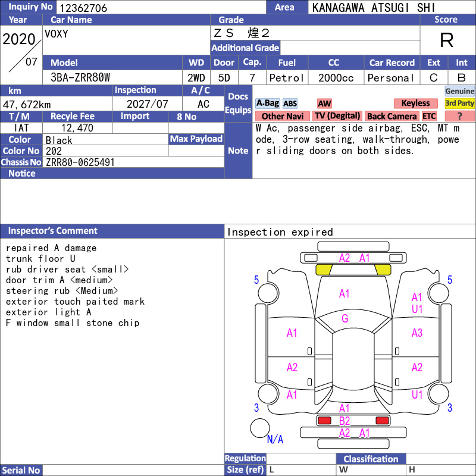Select the AW equipment badge
The image size is (476, 476).
pos(324,104)
